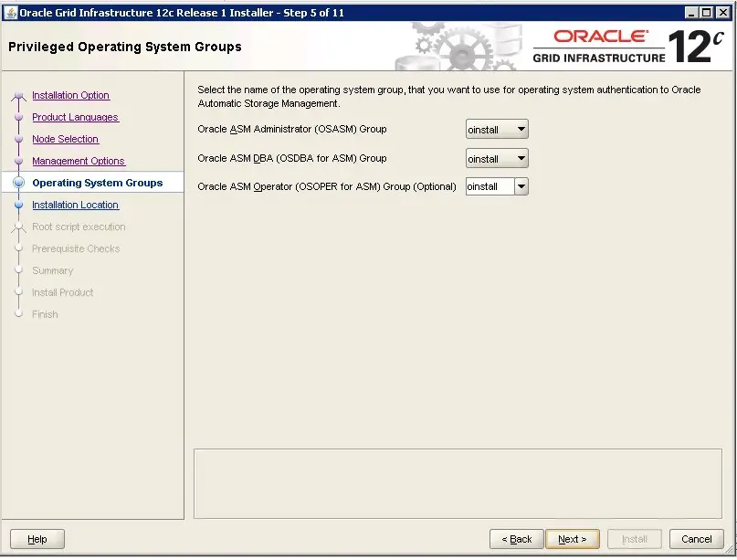737x560 pixels.
Task: Cancel the installer
Action: 697,539
